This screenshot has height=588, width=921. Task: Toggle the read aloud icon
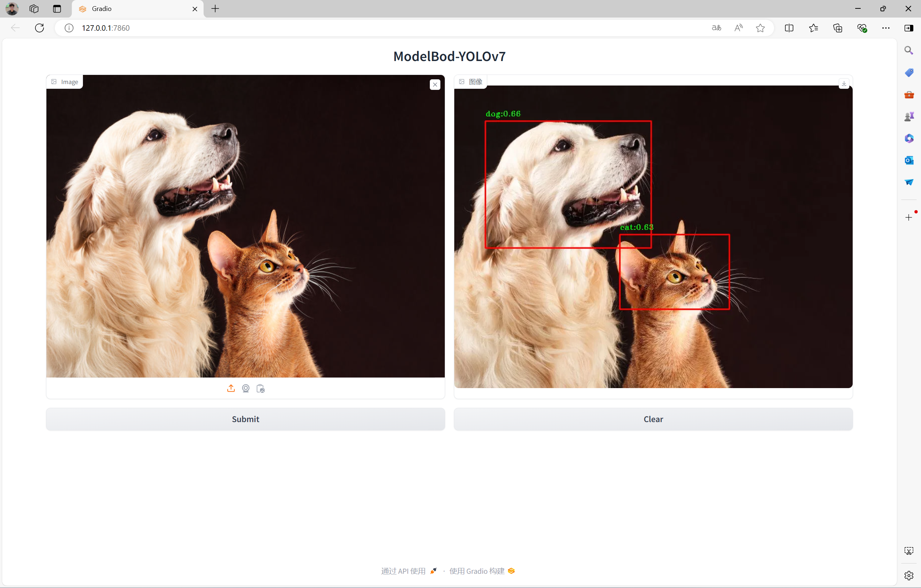(x=738, y=28)
